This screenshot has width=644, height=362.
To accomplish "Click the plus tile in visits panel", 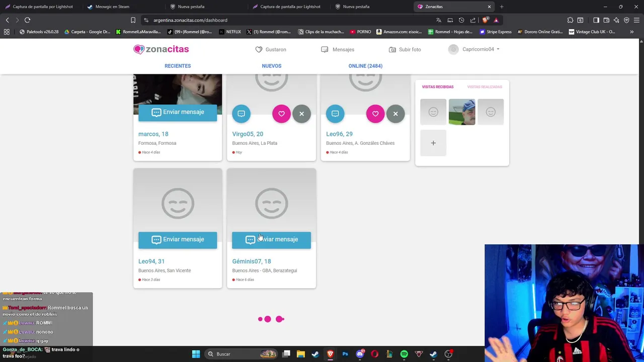I will point(433,143).
